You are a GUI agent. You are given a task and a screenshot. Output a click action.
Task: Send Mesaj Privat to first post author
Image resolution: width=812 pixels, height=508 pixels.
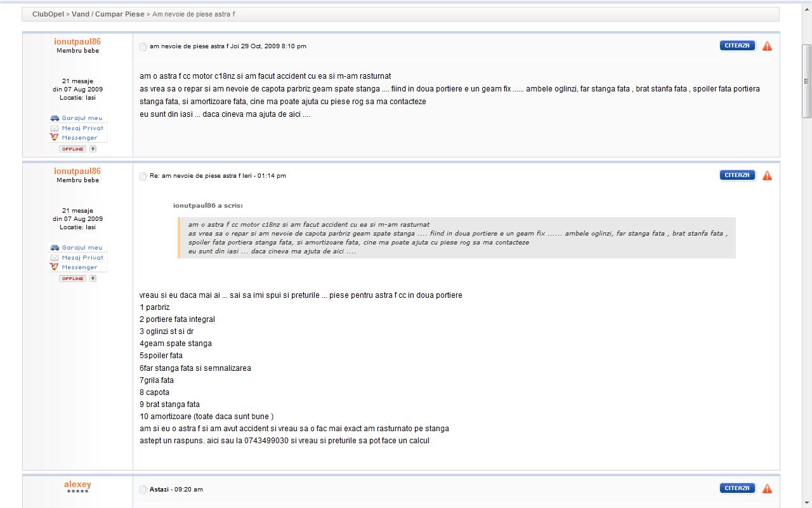82,128
